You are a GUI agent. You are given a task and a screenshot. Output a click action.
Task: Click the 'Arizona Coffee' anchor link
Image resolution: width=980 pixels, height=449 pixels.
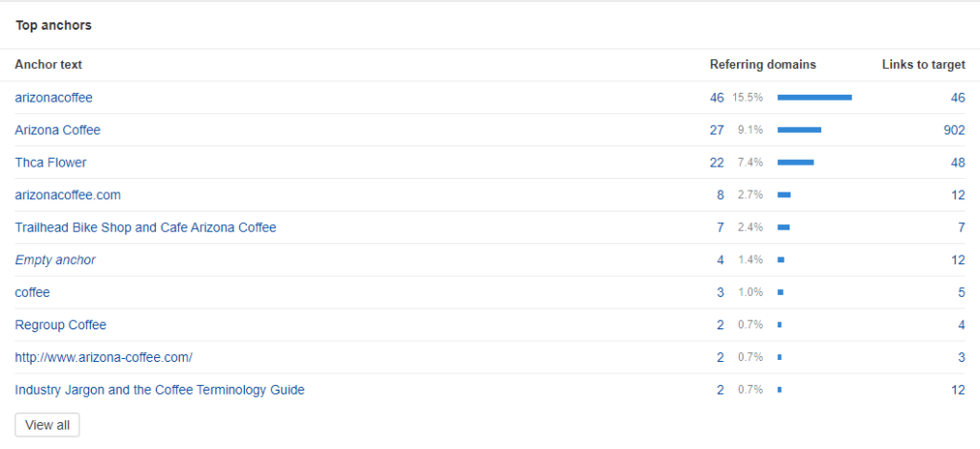57,130
